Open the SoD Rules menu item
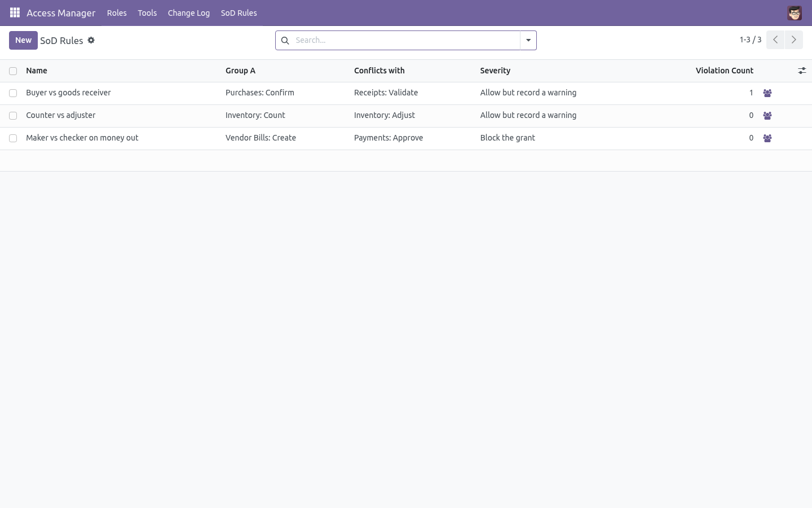812x508 pixels. 239,12
